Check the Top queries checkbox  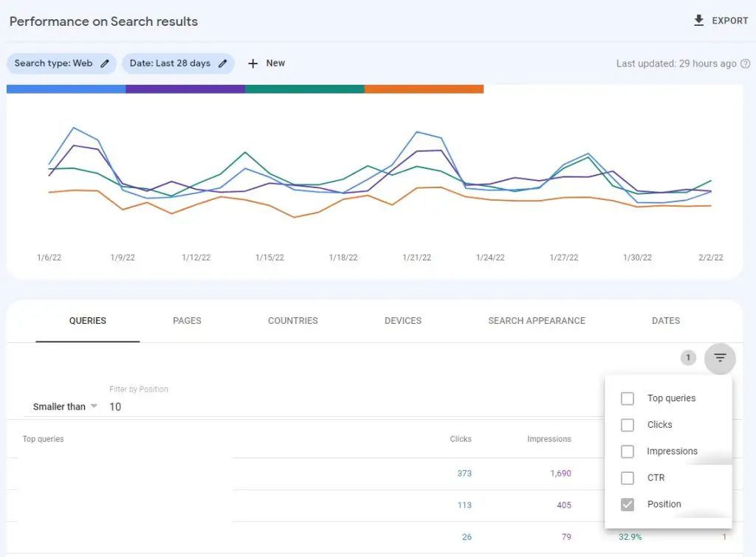coord(628,398)
